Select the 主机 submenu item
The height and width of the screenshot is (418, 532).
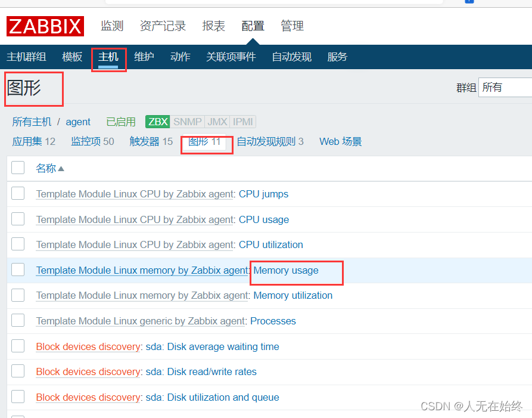(108, 57)
